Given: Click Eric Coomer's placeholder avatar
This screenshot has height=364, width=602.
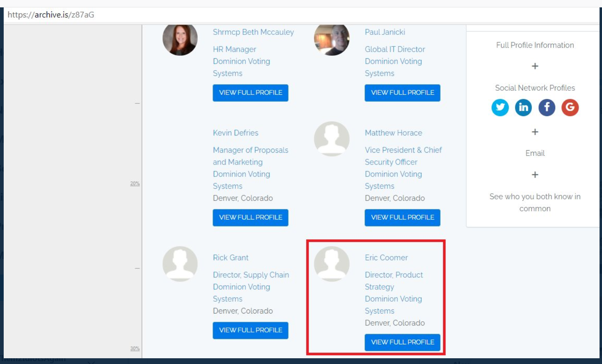Looking at the screenshot, I should pyautogui.click(x=332, y=264).
